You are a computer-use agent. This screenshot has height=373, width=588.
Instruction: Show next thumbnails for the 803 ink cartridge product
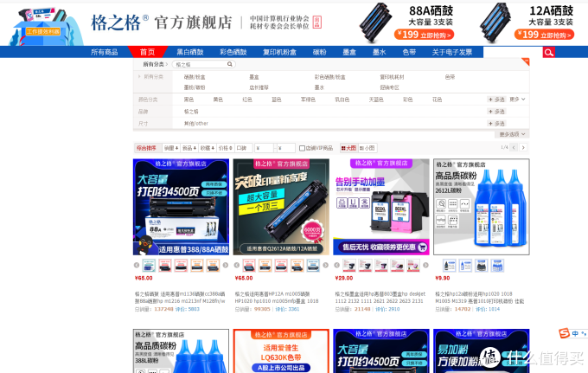click(x=425, y=266)
